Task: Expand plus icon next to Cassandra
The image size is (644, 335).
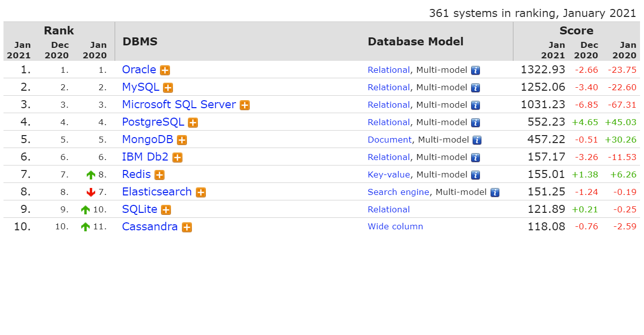Action: (x=187, y=227)
